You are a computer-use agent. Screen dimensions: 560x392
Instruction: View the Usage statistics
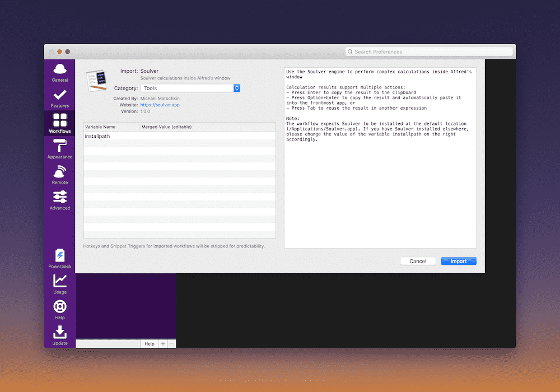pyautogui.click(x=60, y=284)
